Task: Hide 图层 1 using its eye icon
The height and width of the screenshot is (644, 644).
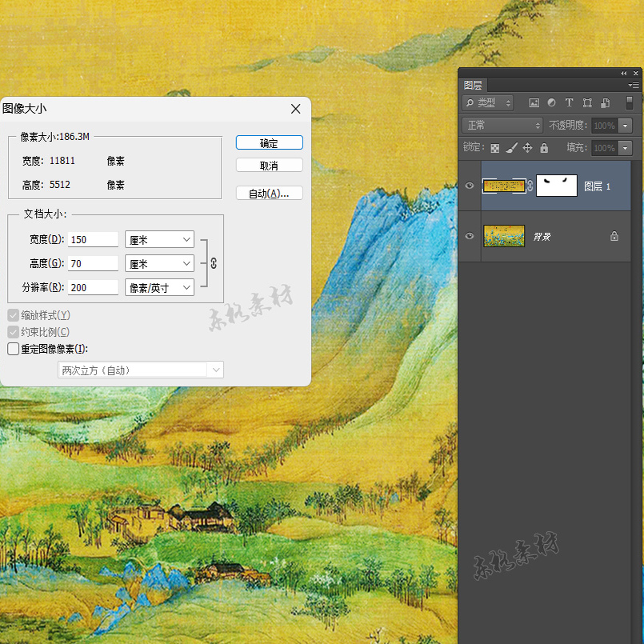Action: pyautogui.click(x=469, y=186)
